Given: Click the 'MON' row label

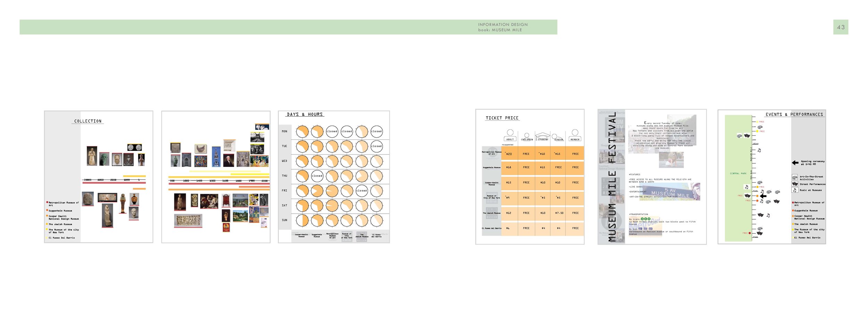Looking at the screenshot, I should pos(284,131).
